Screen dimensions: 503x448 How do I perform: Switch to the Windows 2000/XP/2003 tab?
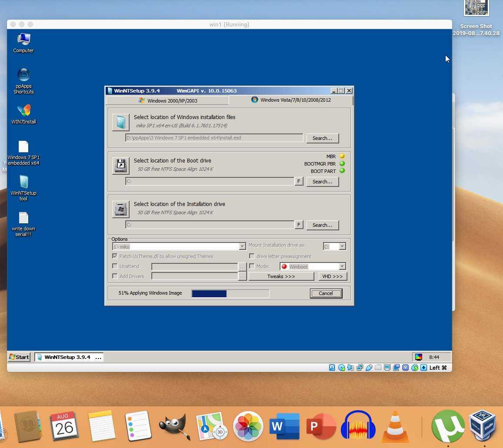point(167,101)
